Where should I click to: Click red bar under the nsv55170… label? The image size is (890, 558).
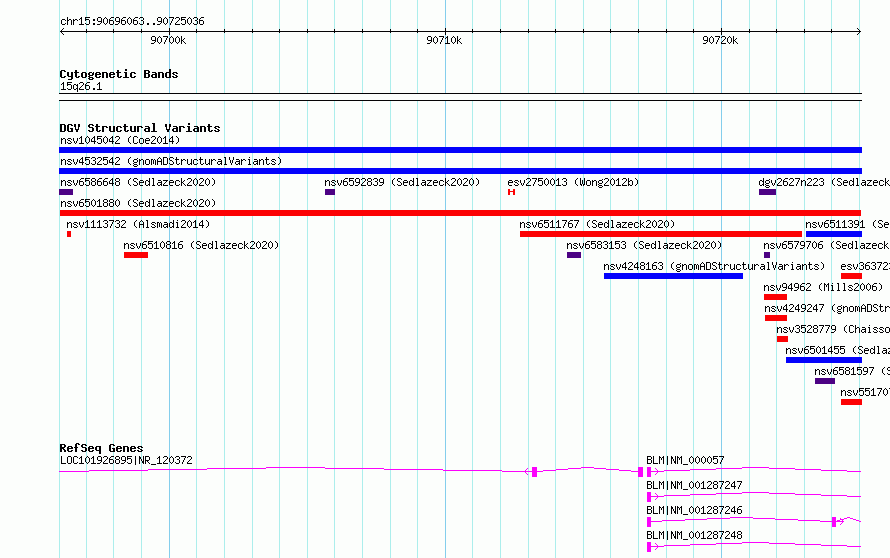(851, 402)
